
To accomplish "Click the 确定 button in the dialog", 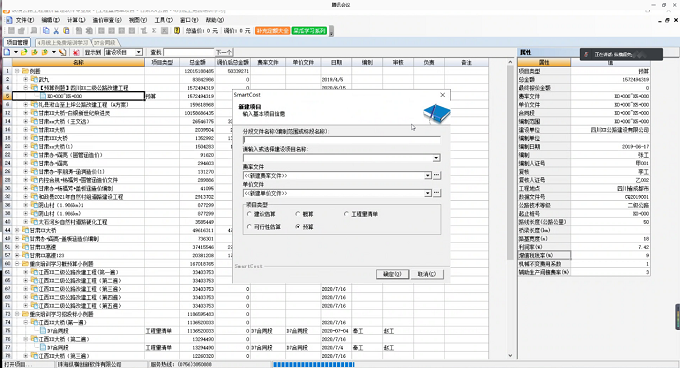I will (x=392, y=274).
